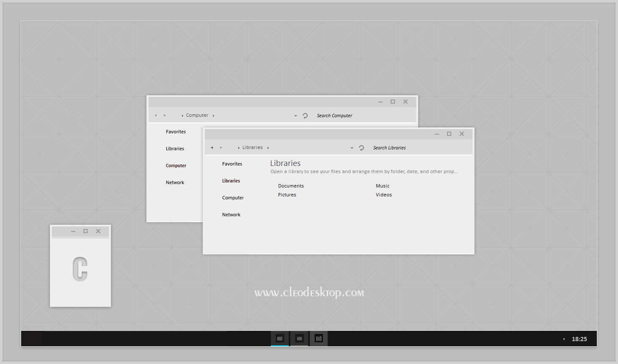Expand arrow after Libraries breadcrumb
The image size is (618, 364).
tap(268, 148)
